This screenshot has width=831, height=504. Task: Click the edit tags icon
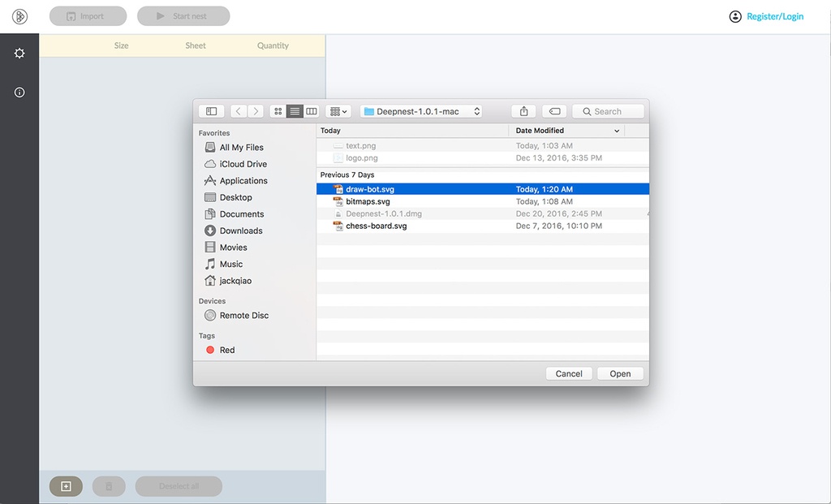(x=554, y=111)
